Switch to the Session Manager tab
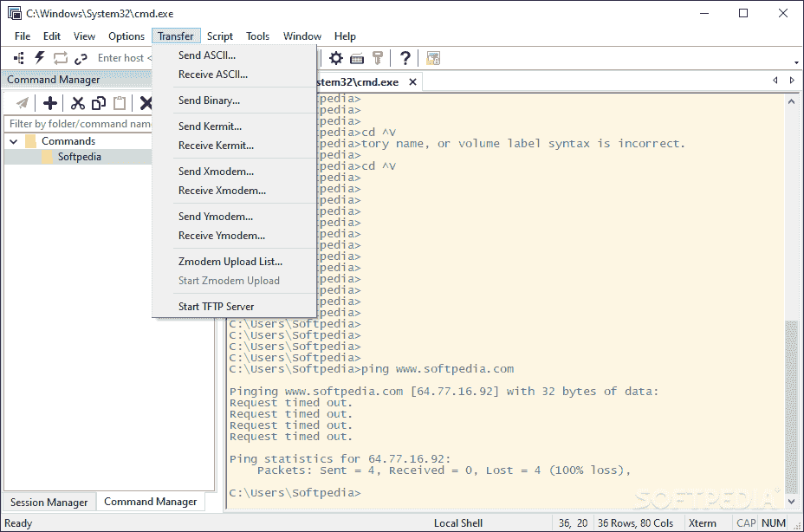 point(49,502)
